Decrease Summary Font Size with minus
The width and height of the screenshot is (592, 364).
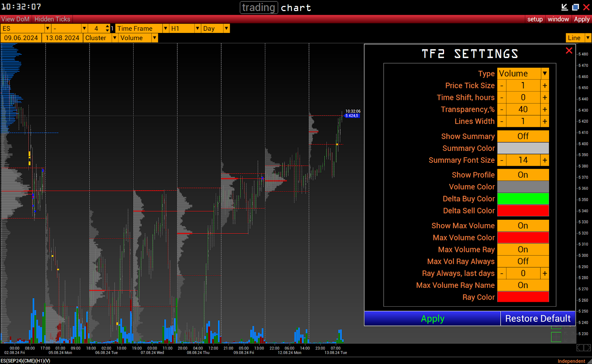(502, 160)
